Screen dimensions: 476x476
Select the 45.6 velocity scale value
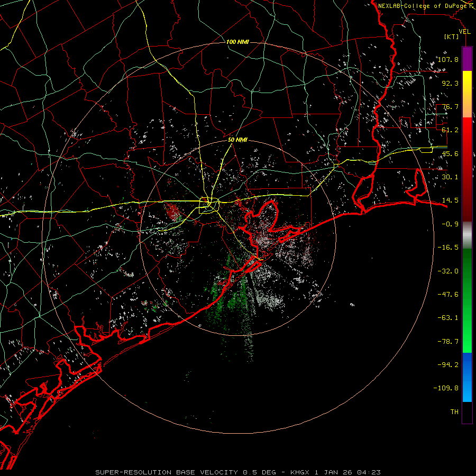[450, 153]
